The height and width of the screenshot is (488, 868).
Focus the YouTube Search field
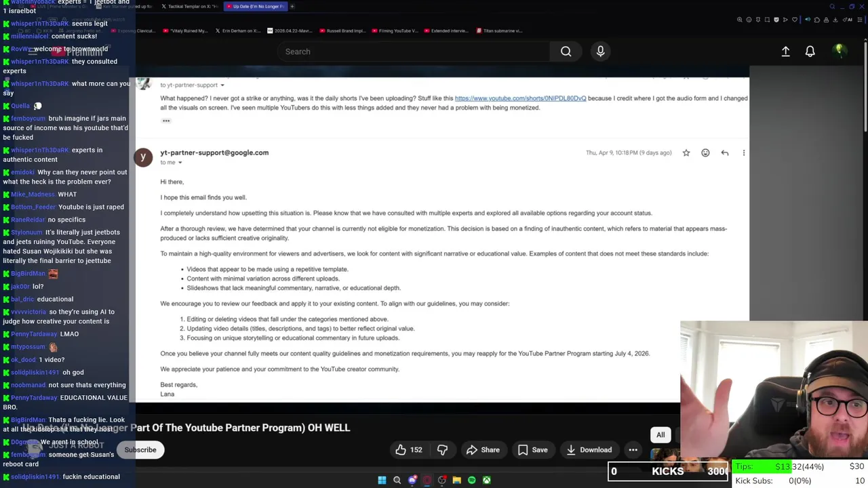[415, 52]
